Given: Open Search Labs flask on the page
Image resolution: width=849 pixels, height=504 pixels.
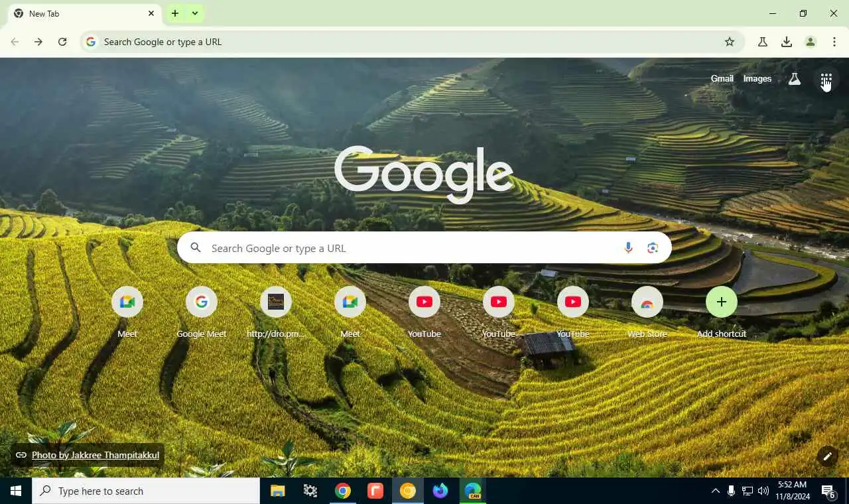Looking at the screenshot, I should point(794,79).
